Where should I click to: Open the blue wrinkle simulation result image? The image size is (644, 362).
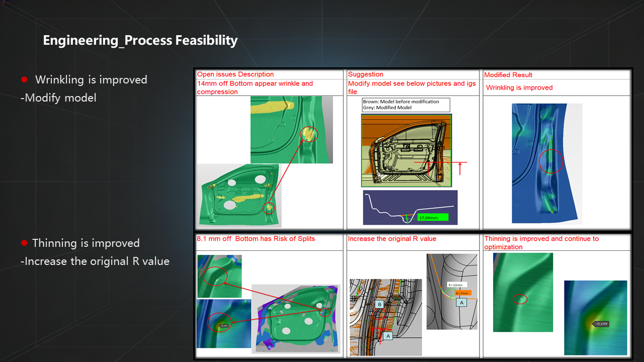tap(546, 163)
